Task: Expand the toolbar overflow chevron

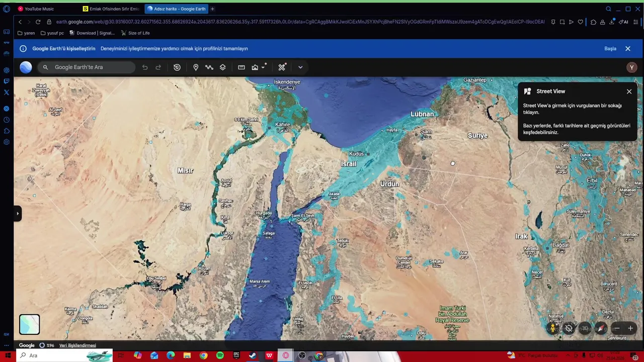Action: pos(300,67)
